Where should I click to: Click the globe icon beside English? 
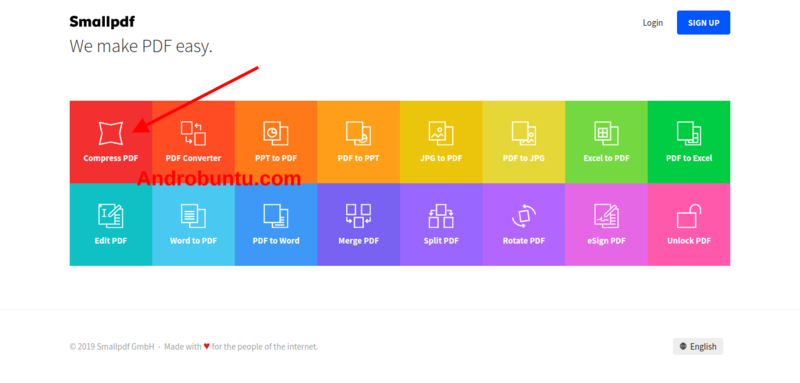point(683,346)
